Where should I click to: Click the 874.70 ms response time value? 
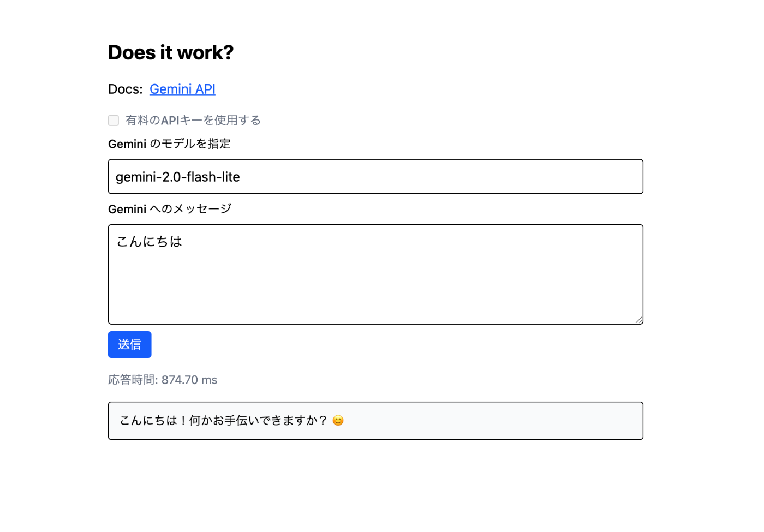(x=189, y=380)
